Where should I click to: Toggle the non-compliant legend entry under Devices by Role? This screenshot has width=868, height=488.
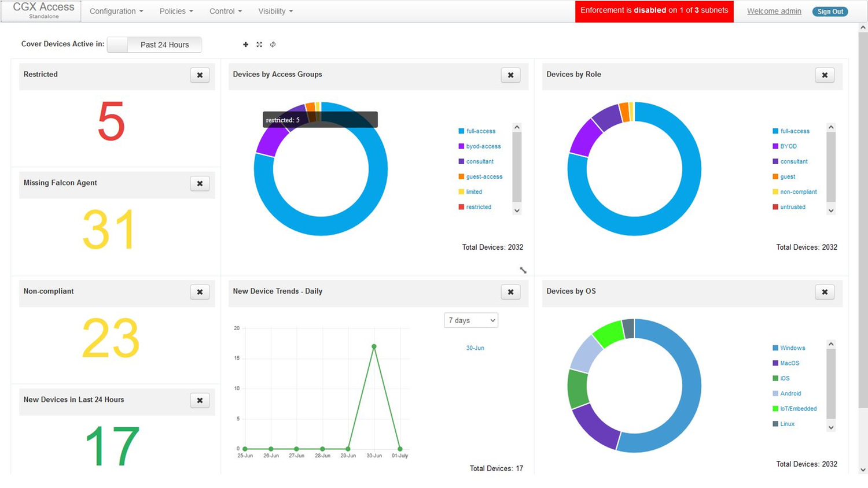coord(797,191)
